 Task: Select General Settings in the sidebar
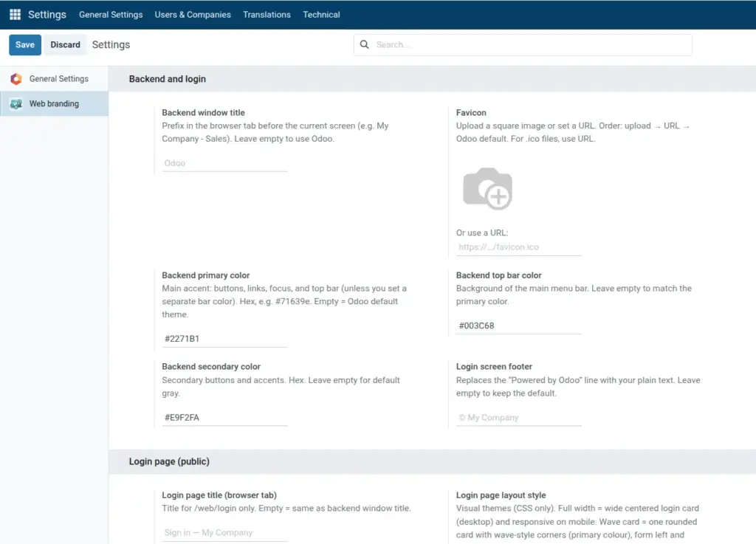(x=54, y=78)
